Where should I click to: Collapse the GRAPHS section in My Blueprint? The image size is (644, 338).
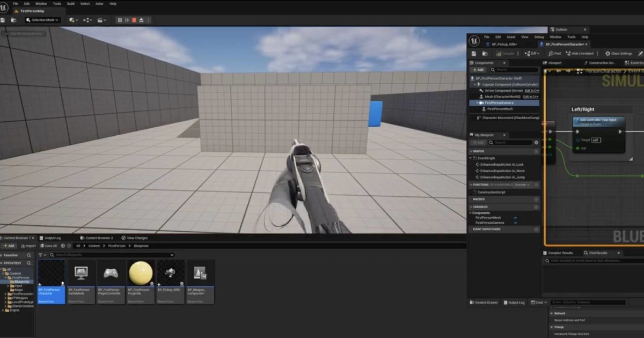click(471, 151)
